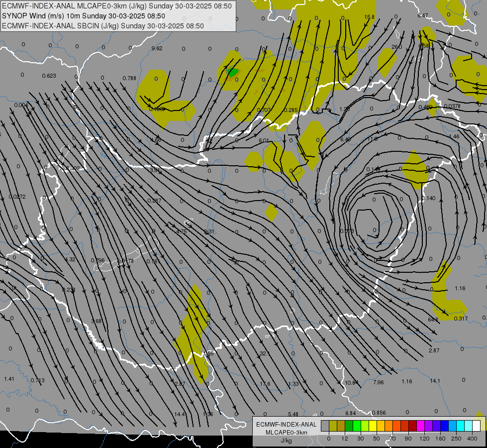
Task: Click the legend MLCAPE0-3km label
Action: 287,433
